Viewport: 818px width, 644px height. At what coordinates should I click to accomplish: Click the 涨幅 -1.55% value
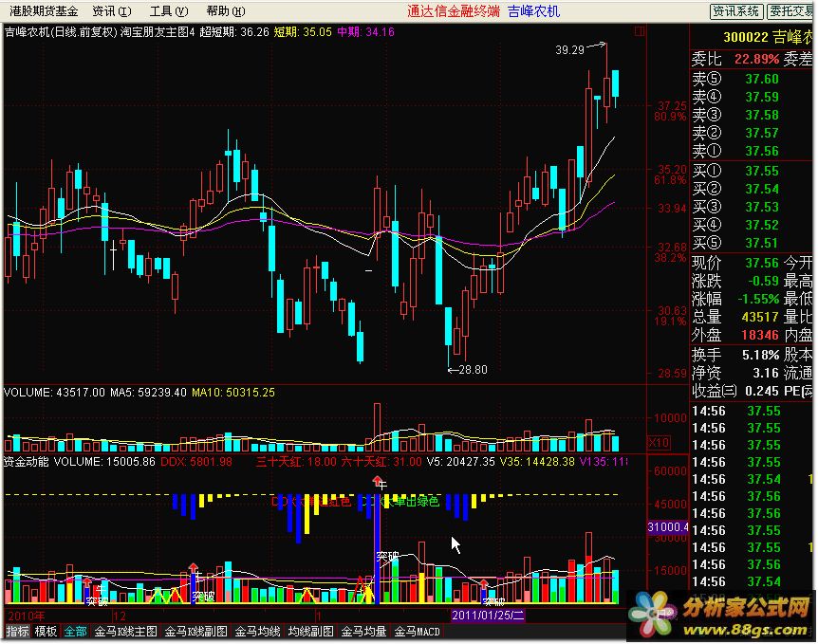[758, 300]
